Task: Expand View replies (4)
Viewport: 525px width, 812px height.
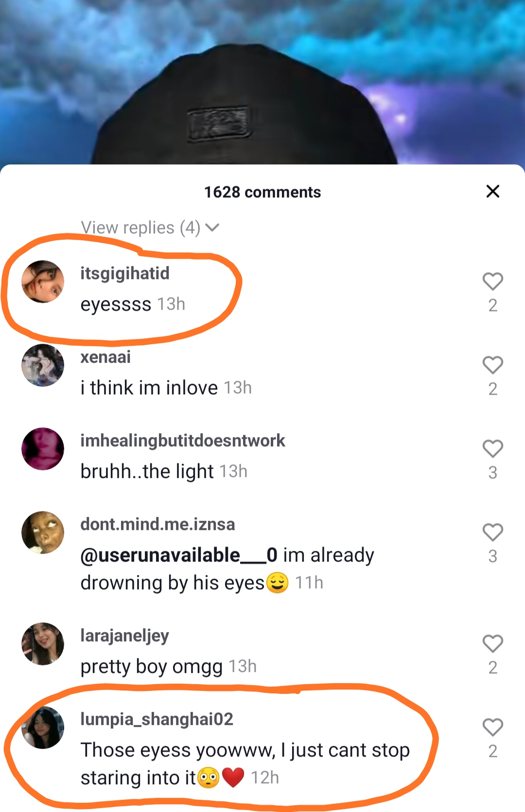Action: tap(150, 228)
